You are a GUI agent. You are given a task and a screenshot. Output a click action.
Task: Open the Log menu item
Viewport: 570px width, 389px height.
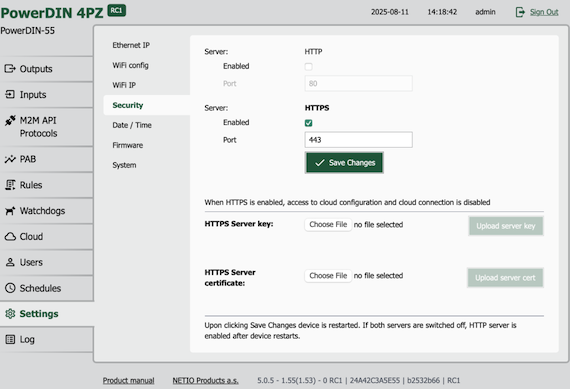click(47, 340)
